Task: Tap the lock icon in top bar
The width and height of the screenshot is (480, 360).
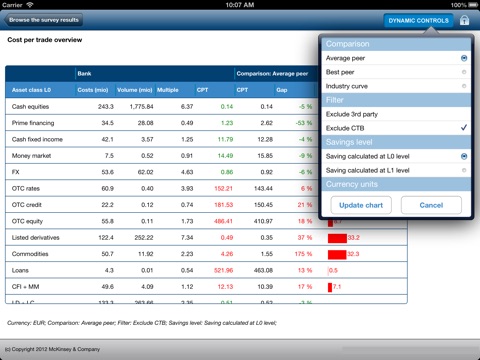Action: tap(464, 20)
